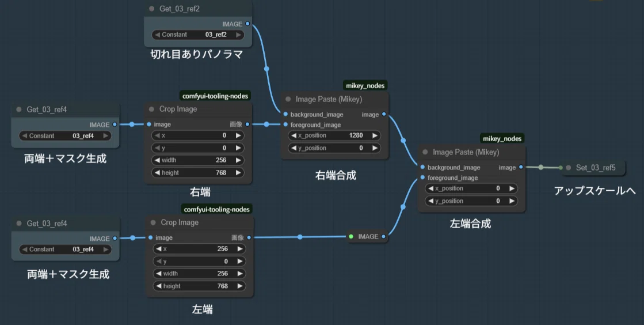This screenshot has width=644, height=325.
Task: Select next Constant on Get_03_ref2 with right arrow
Action: pyautogui.click(x=238, y=35)
